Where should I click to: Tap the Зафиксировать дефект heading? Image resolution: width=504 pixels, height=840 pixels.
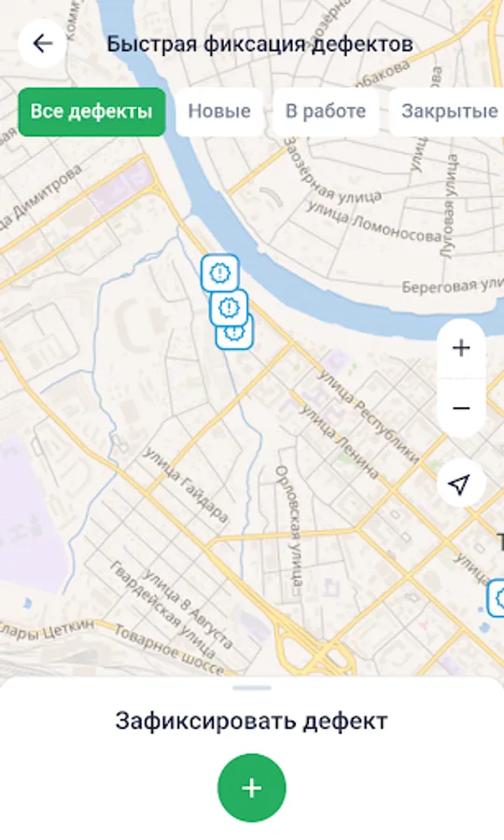(251, 721)
